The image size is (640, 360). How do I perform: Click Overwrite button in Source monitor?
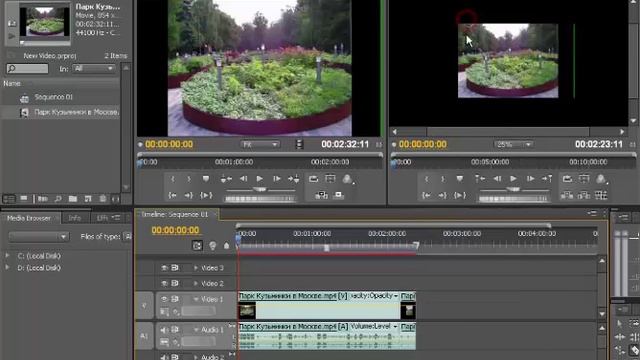[x=338, y=196]
